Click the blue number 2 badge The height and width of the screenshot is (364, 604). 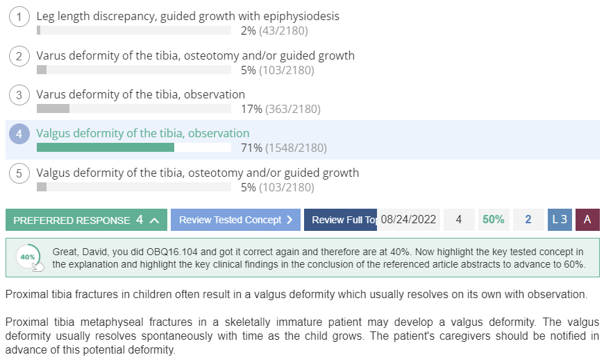click(528, 220)
